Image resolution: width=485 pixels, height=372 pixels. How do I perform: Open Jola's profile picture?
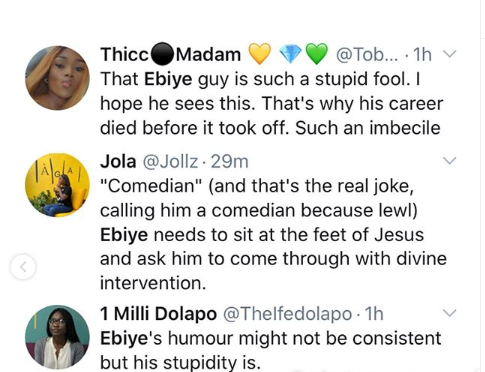pos(57,185)
